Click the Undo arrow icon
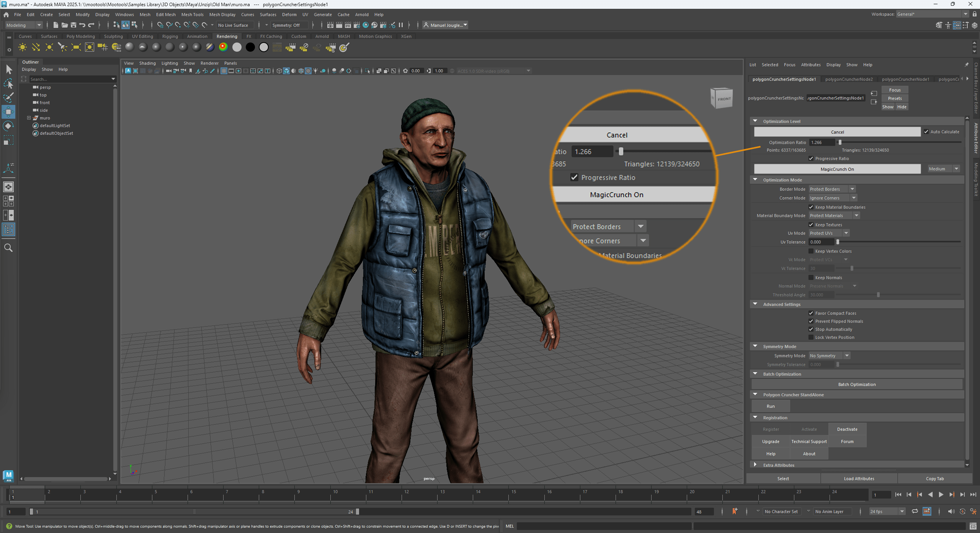This screenshot has height=533, width=980. pyautogui.click(x=82, y=25)
